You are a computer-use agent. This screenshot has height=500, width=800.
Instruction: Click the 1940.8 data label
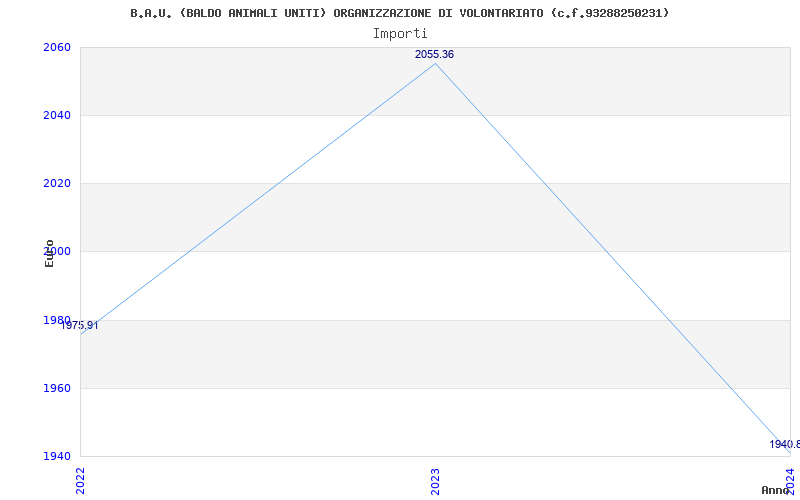785,444
